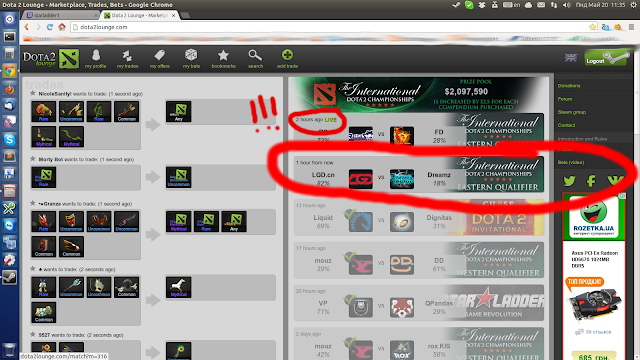Viewport: 640px width, 360px height.
Task: Click the Team Liquid logo
Action: coord(360,222)
